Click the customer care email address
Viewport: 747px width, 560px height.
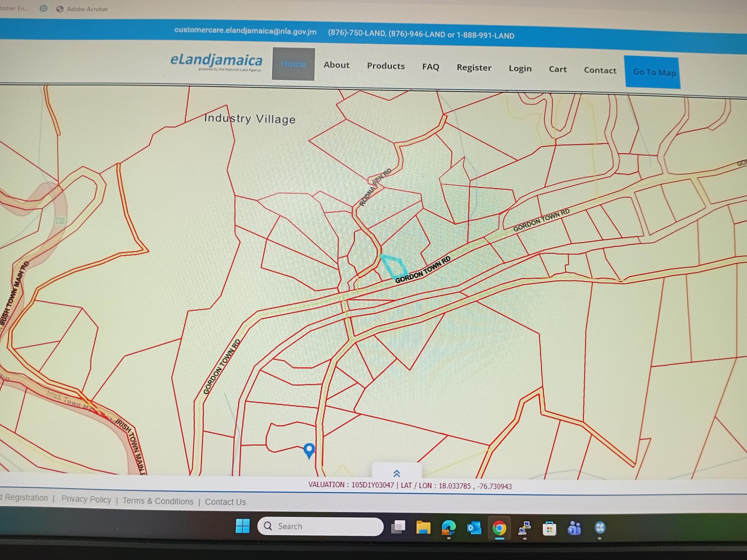245,31
